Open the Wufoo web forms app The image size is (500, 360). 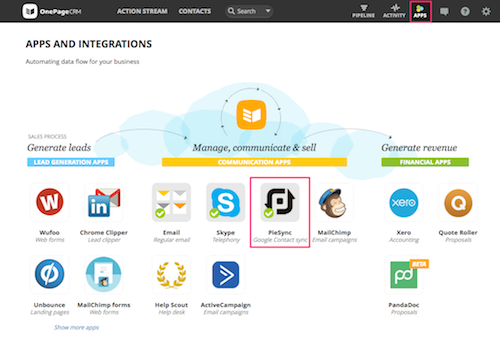point(50,202)
